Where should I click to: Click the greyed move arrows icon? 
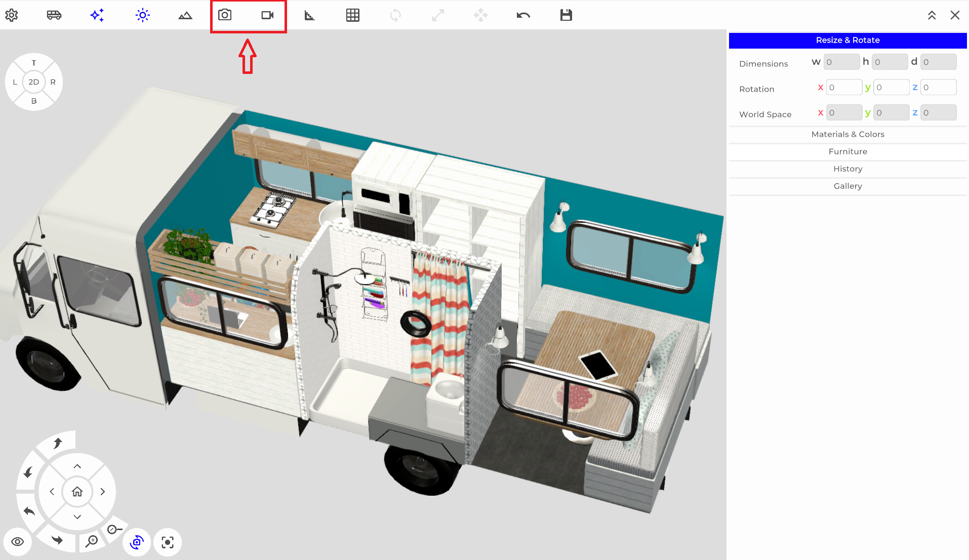pyautogui.click(x=480, y=15)
